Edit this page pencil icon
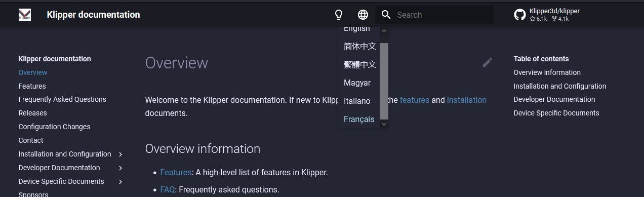This screenshot has height=197, width=644. (488, 62)
